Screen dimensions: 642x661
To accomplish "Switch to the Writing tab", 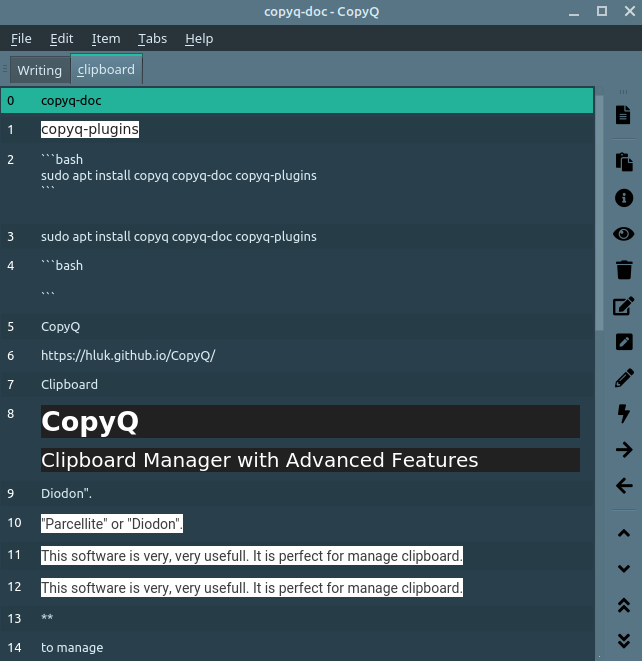I will click(x=40, y=70).
